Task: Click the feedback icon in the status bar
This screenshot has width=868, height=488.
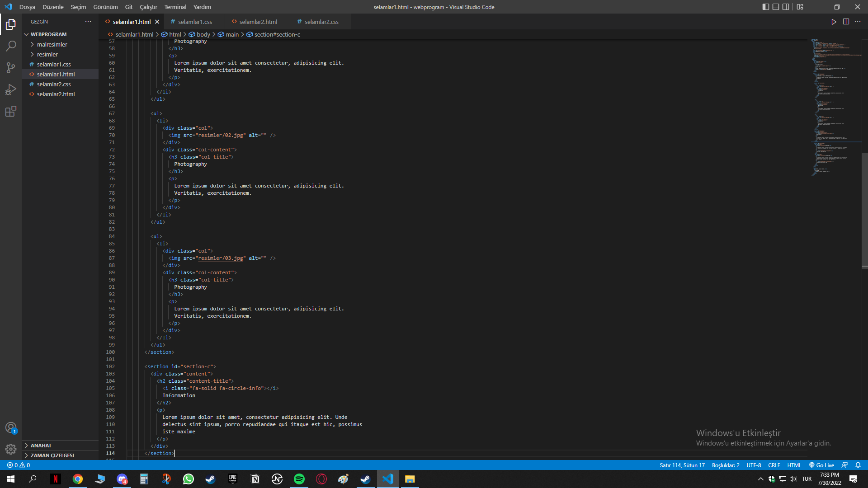Action: [x=844, y=465]
